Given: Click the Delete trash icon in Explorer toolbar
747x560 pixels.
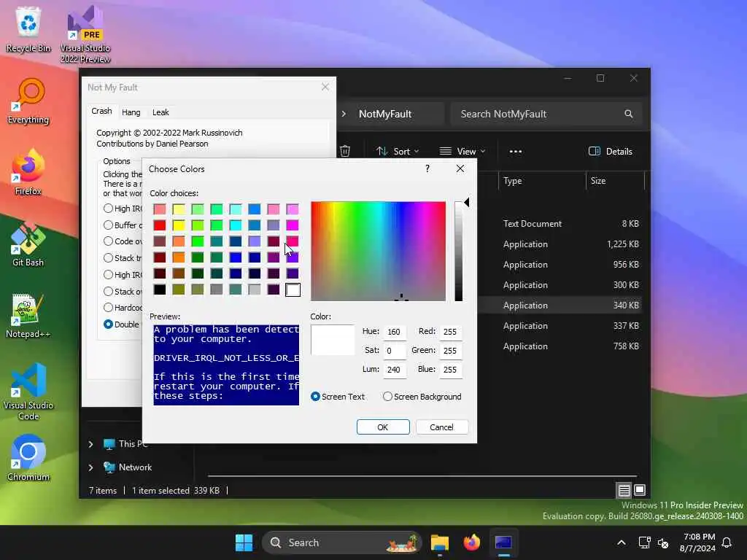Looking at the screenshot, I should click(x=345, y=151).
